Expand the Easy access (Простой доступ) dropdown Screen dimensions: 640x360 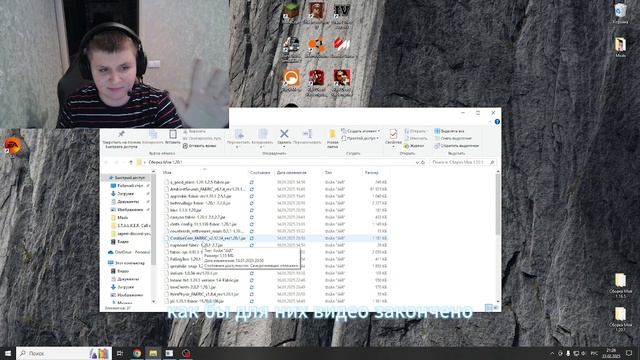coord(360,138)
